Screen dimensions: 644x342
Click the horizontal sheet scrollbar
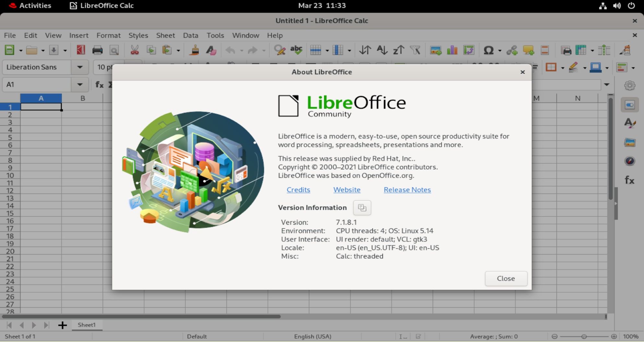coord(141,316)
